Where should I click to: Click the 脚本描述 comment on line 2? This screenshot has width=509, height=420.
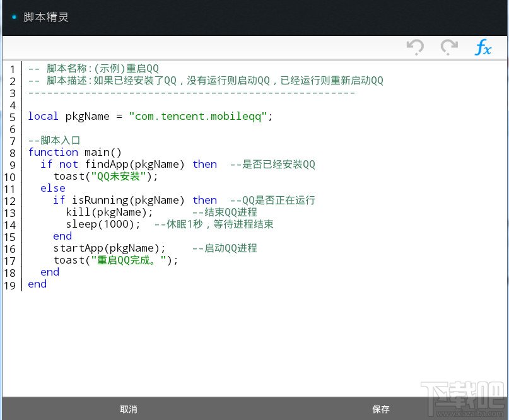pyautogui.click(x=206, y=81)
